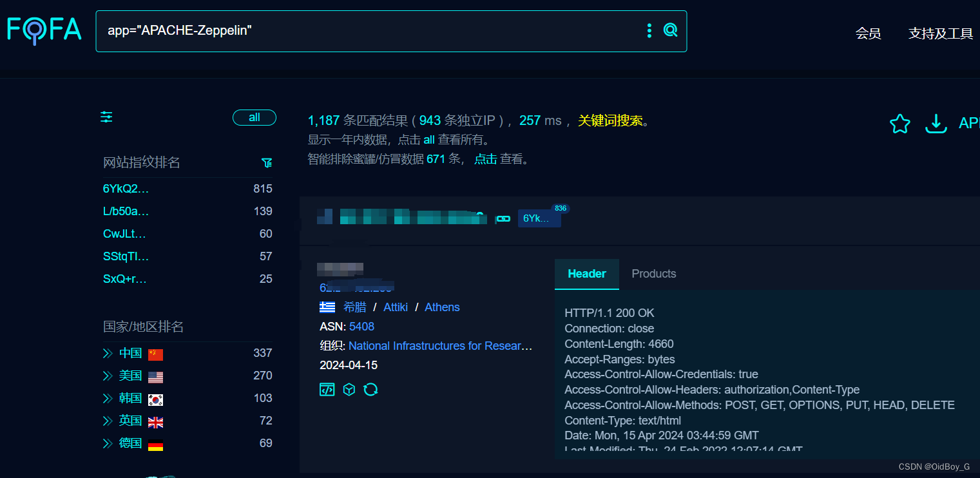Click the cube product icon
The width and height of the screenshot is (980, 478).
(x=349, y=390)
